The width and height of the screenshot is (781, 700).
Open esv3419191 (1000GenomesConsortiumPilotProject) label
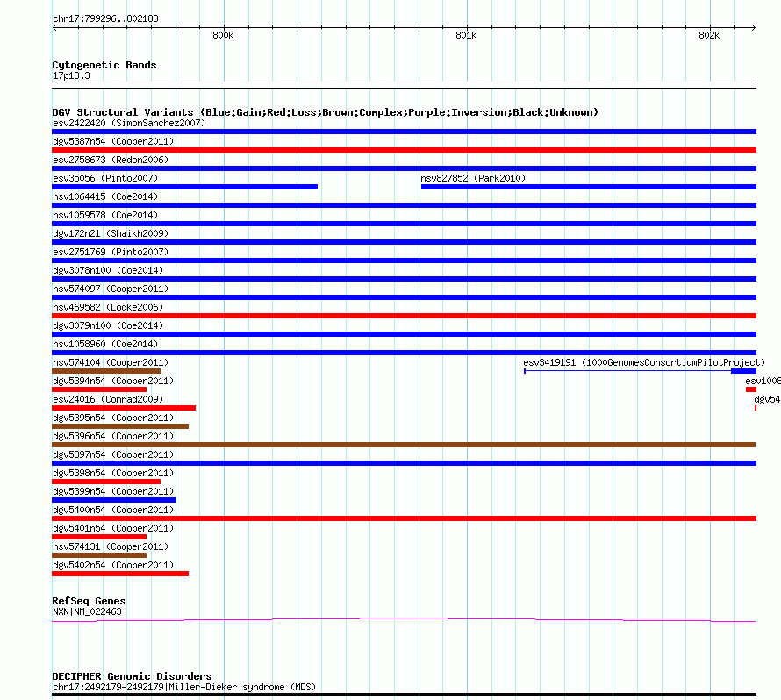[644, 362]
